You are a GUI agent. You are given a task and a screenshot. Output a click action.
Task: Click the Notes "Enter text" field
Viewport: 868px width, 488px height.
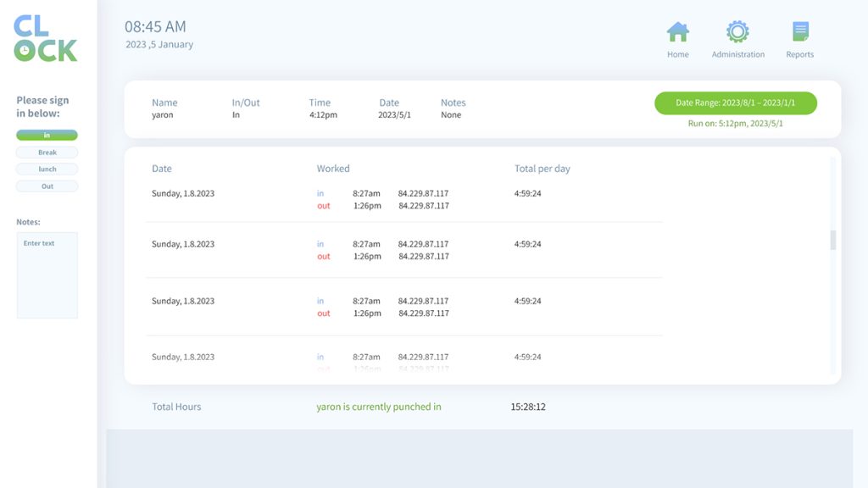click(x=47, y=275)
